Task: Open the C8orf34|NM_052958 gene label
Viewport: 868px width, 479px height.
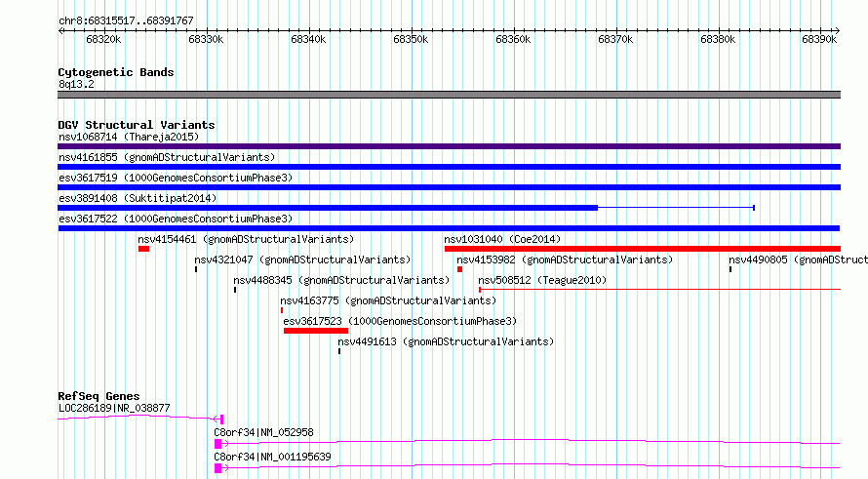Action: (x=263, y=432)
